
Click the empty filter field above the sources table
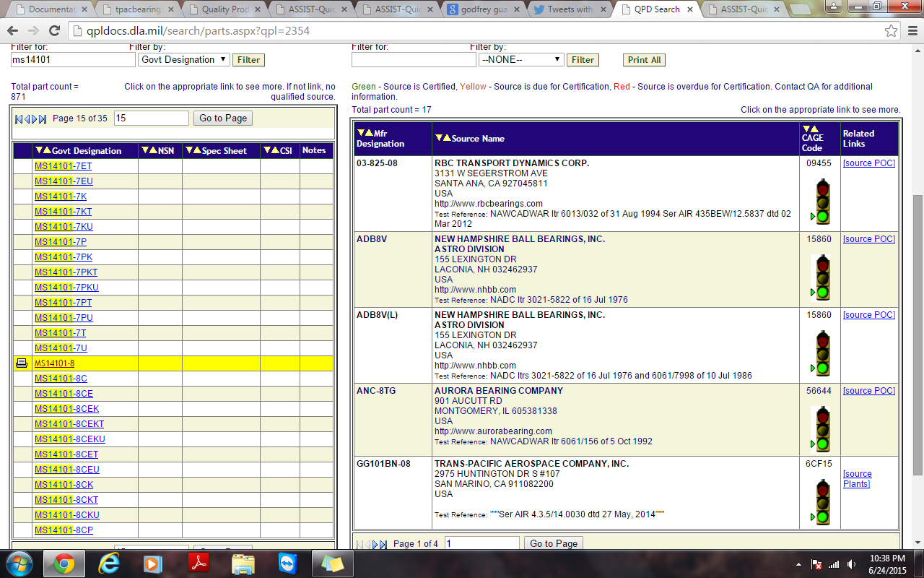tap(414, 60)
